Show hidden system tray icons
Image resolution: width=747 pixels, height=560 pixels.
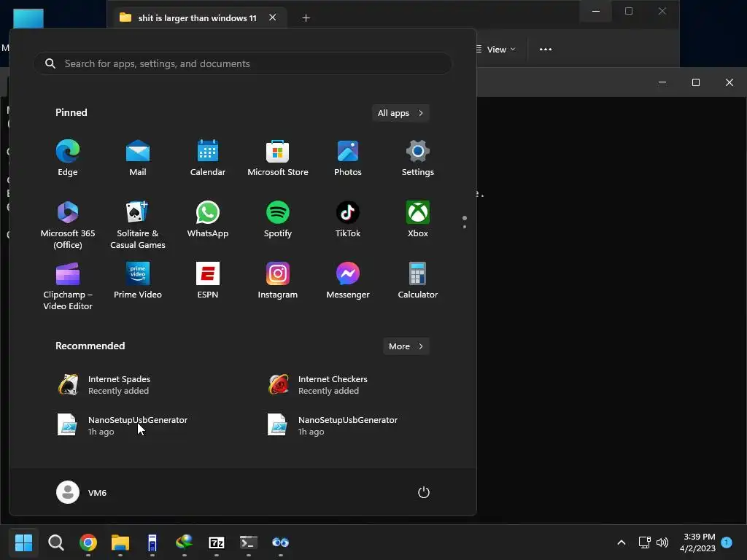tap(622, 542)
